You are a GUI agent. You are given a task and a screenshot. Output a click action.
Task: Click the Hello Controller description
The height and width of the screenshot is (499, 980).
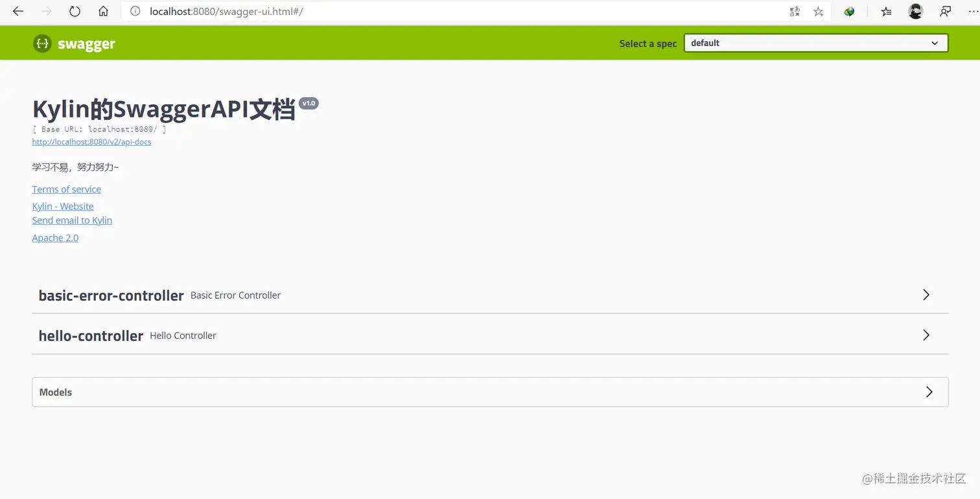click(183, 335)
